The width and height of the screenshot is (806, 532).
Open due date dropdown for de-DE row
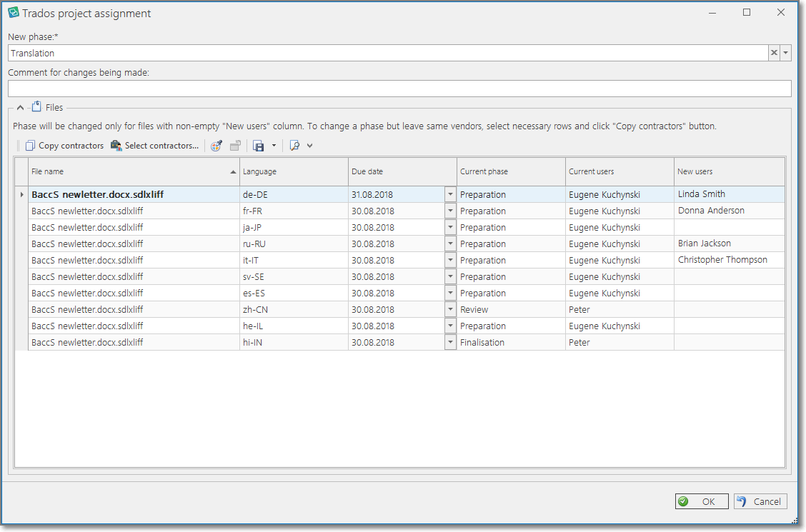click(x=450, y=195)
